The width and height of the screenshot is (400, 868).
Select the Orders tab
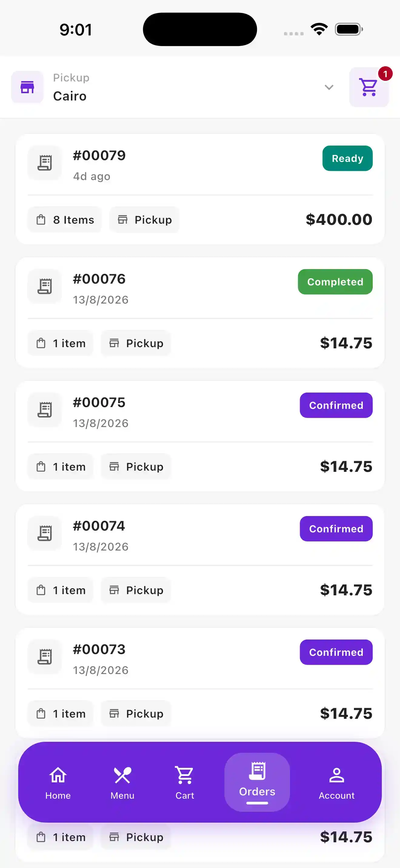(x=257, y=782)
